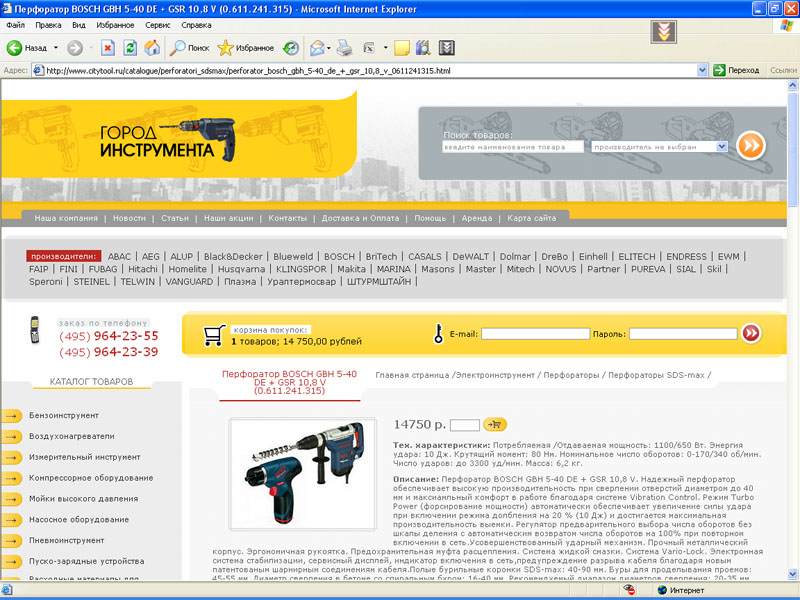Screen dimensions: 800x600
Task: Open Карта сайта nav link
Action: click(532, 218)
